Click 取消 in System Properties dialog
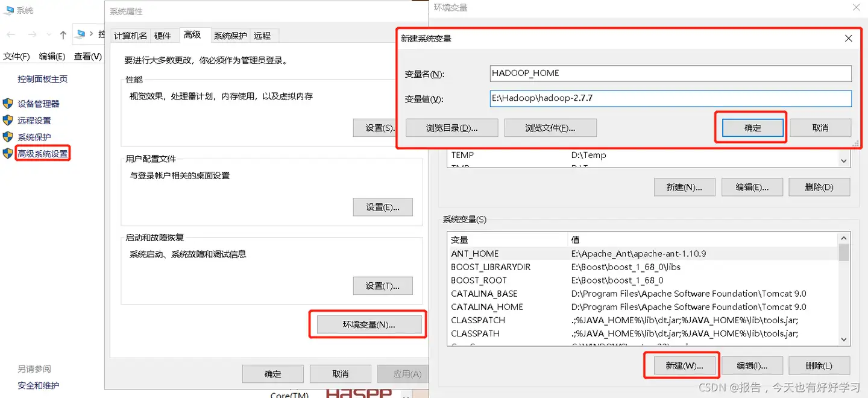868x398 pixels. coord(341,374)
